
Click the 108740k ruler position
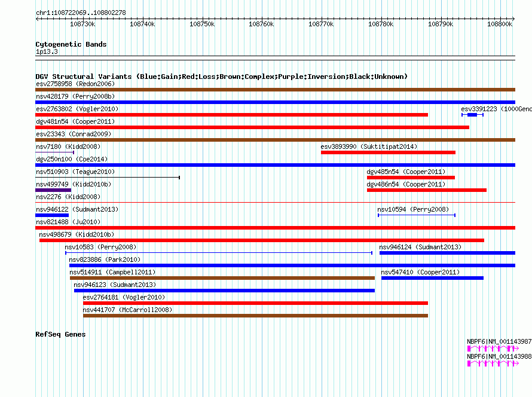[142, 24]
